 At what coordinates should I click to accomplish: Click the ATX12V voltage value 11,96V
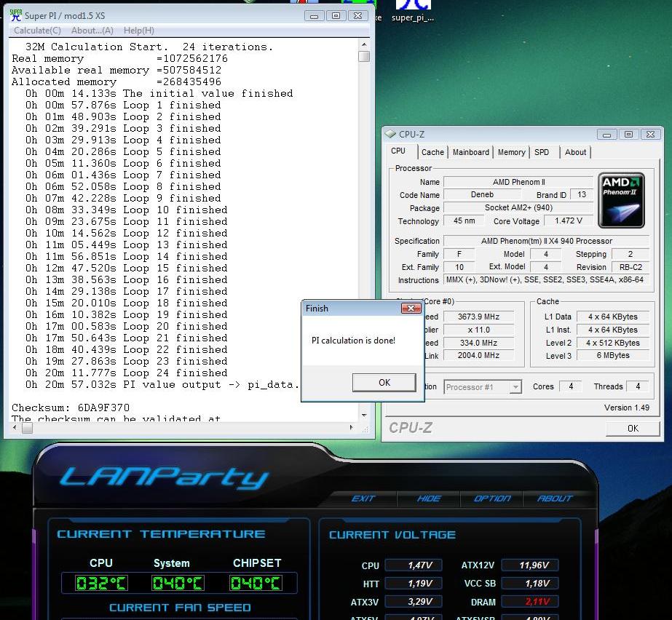coord(530,565)
